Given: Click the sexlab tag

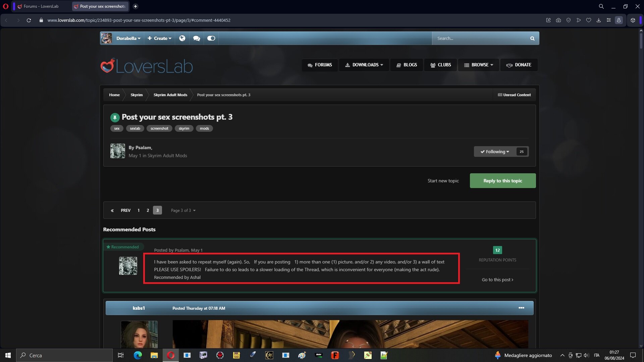Looking at the screenshot, I should [x=135, y=128].
